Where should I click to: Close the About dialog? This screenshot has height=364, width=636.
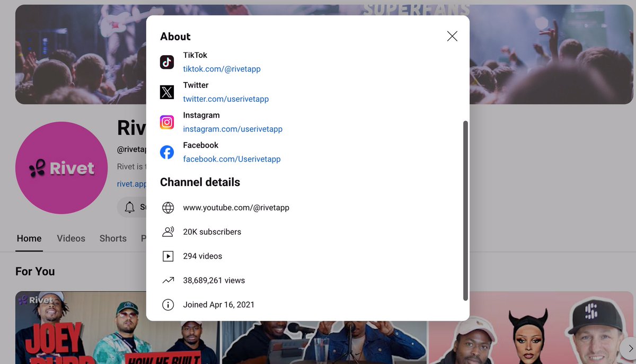(x=452, y=36)
